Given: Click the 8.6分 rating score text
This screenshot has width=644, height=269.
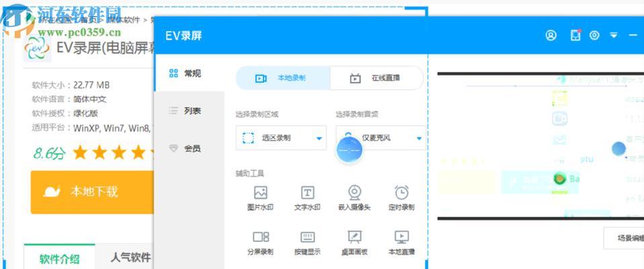Looking at the screenshot, I should (49, 153).
